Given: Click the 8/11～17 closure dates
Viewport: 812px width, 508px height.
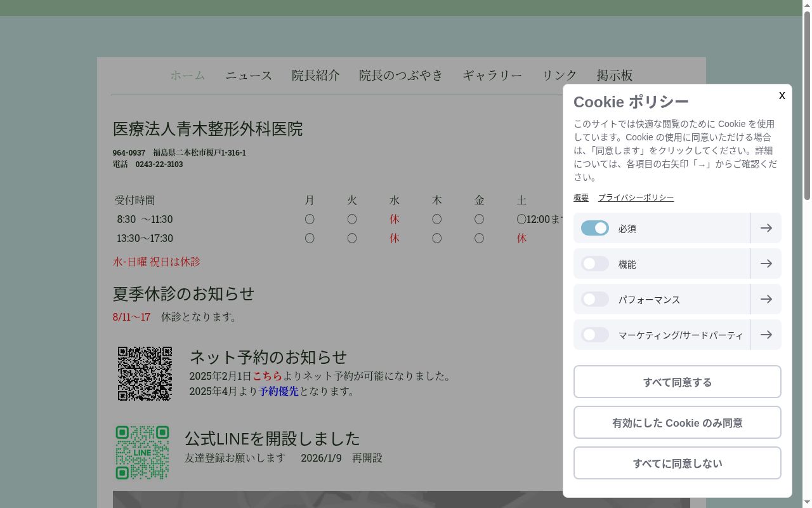Looking at the screenshot, I should click(x=132, y=317).
